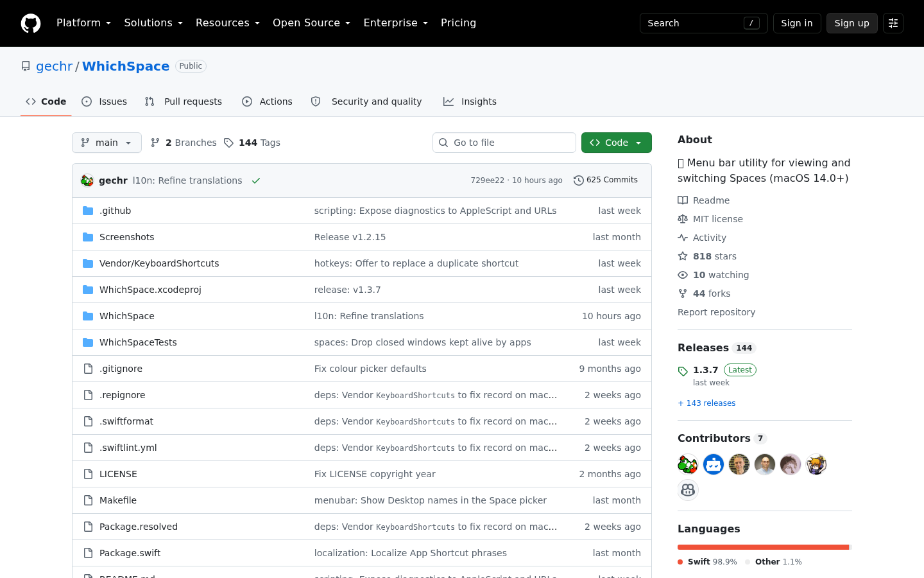Viewport: 924px width, 578px height.
Task: Open the Pull requests tab
Action: click(184, 101)
